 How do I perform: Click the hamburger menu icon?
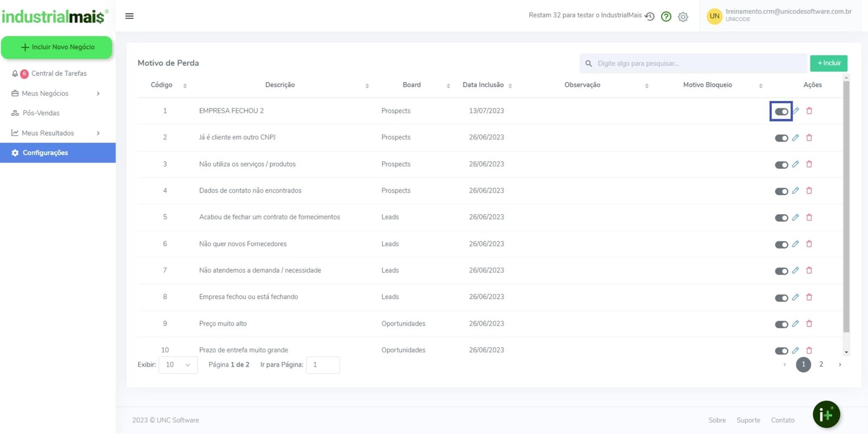point(129,16)
